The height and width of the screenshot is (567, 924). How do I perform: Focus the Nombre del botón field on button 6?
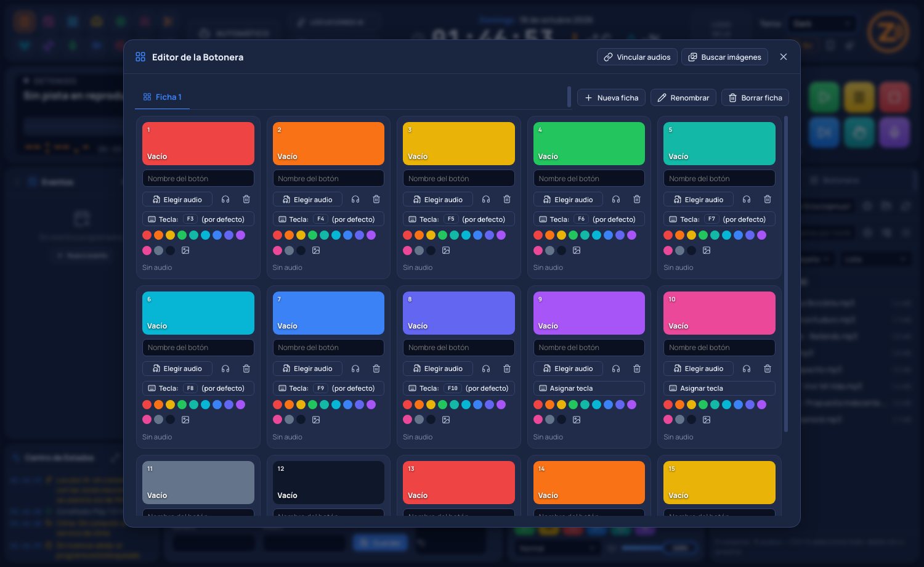(x=198, y=348)
